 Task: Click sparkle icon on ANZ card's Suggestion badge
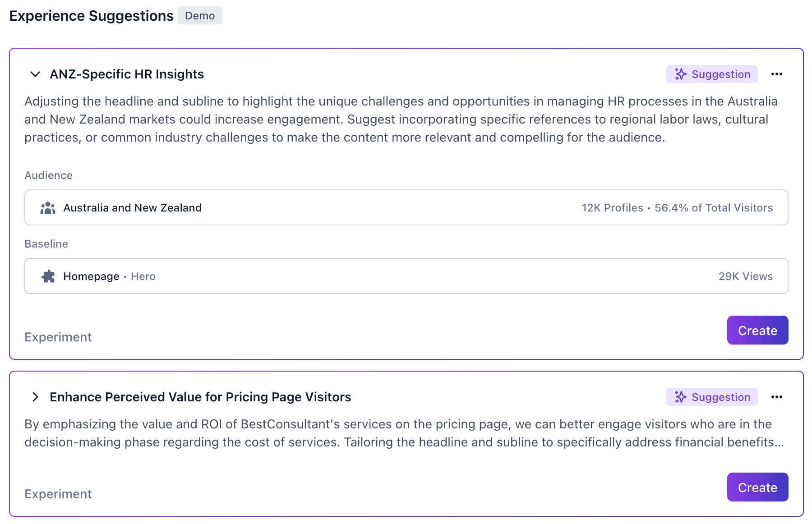[680, 74]
